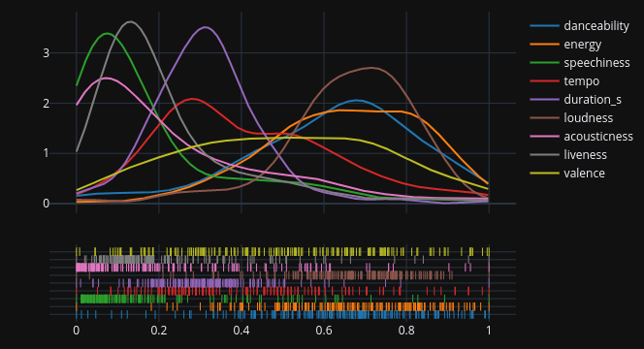Click the peak of the brown loudness curve

coord(371,67)
